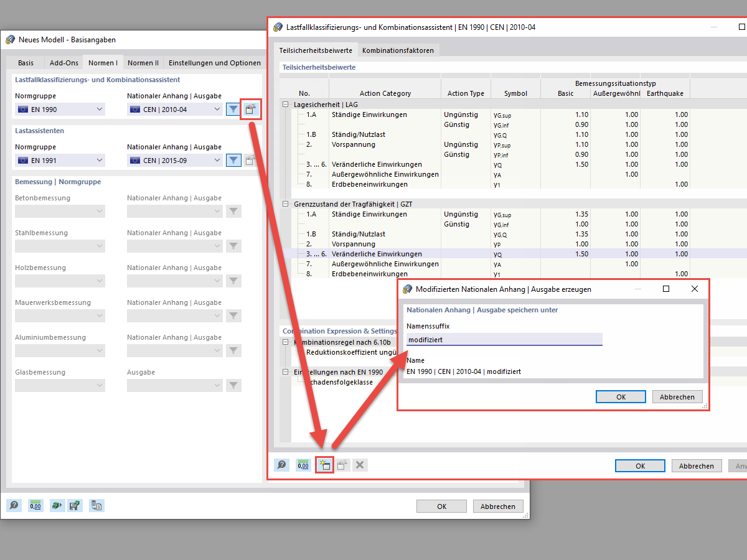The image size is (747, 560).
Task: Open help from the Neues Modell dialog footer
Action: pos(14,505)
